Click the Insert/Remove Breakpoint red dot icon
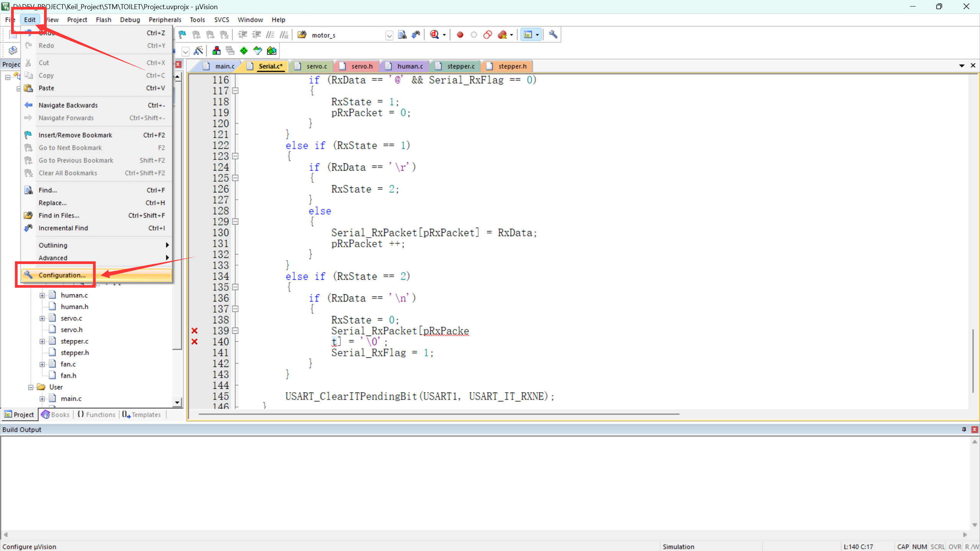The image size is (980, 551). click(x=460, y=35)
